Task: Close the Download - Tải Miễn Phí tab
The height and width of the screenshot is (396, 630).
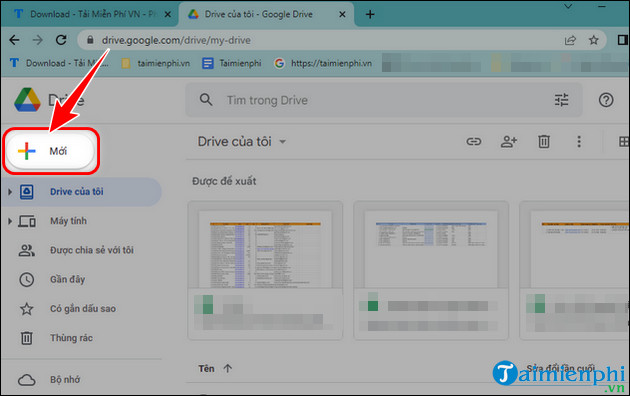Action: coord(168,14)
